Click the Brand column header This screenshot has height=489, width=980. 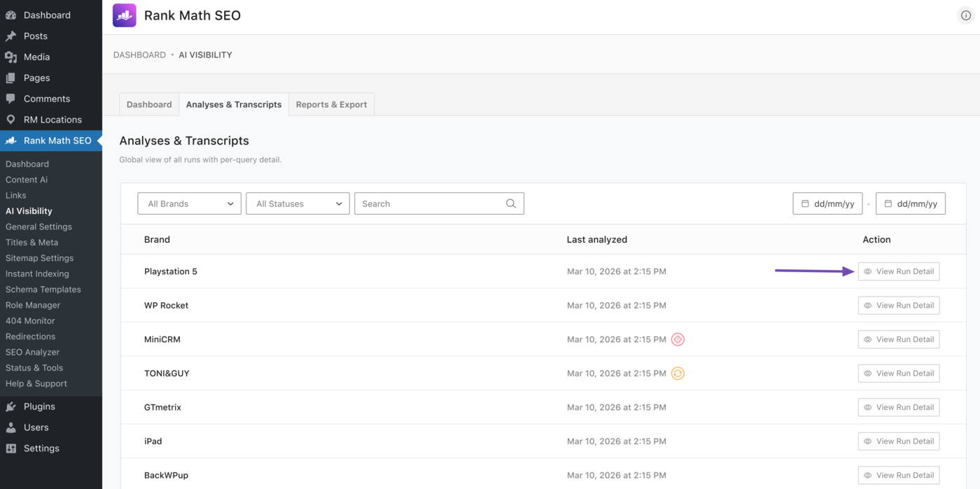[157, 239]
